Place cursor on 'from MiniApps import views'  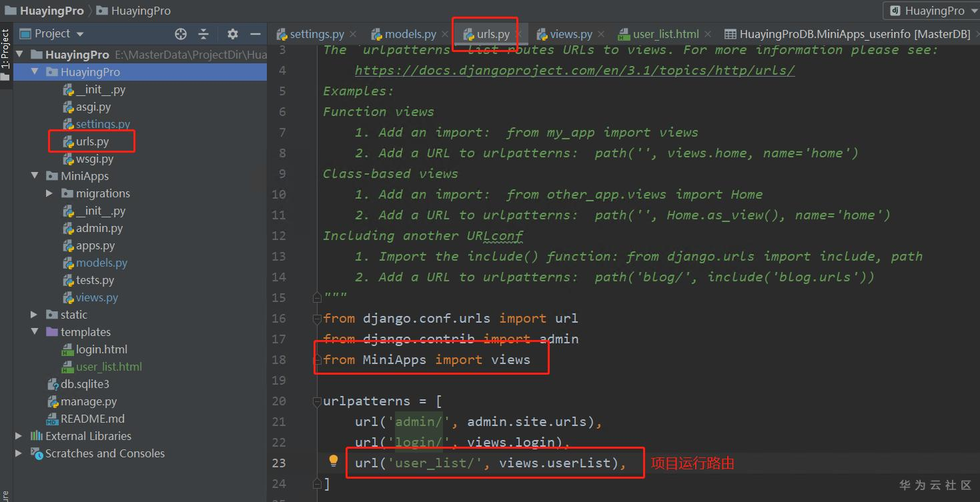click(426, 359)
